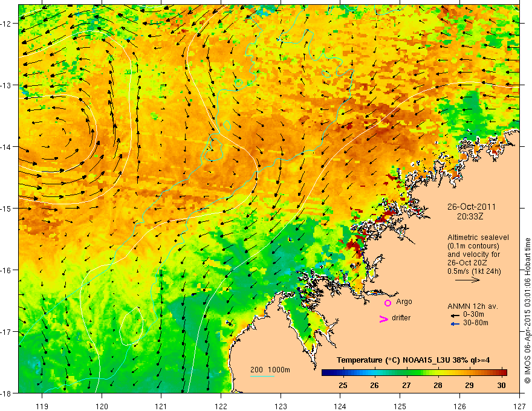Select the date text 26-Oct-2011
Screen dimensions: 532x411
click(472, 207)
